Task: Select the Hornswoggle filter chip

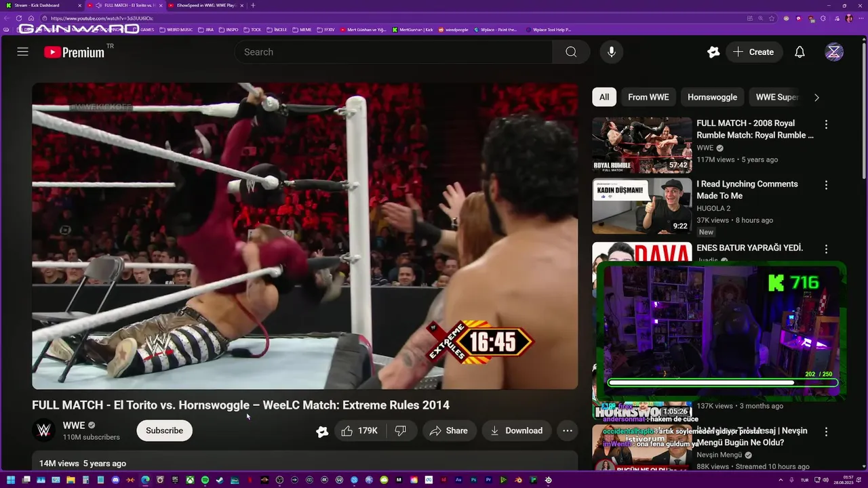Action: click(x=712, y=97)
